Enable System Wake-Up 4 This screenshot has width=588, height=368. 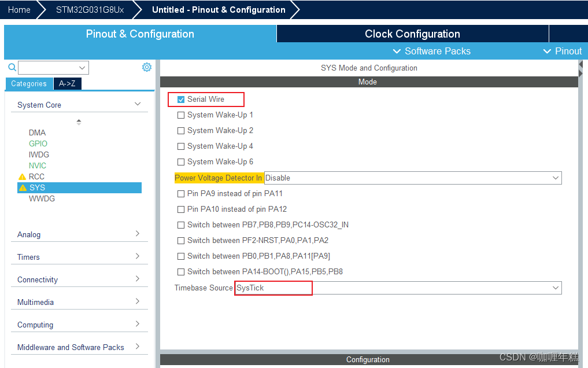181,146
